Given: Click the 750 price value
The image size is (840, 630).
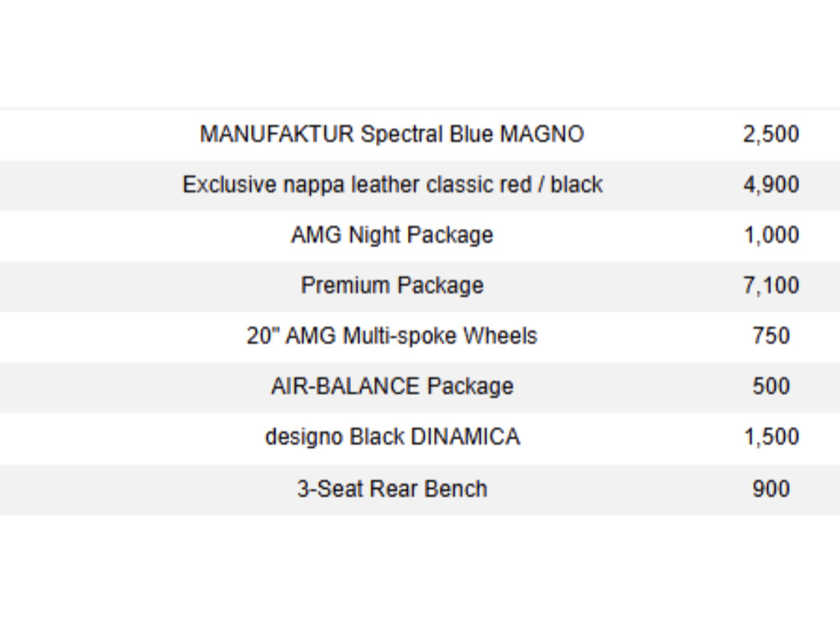Looking at the screenshot, I should [771, 336].
